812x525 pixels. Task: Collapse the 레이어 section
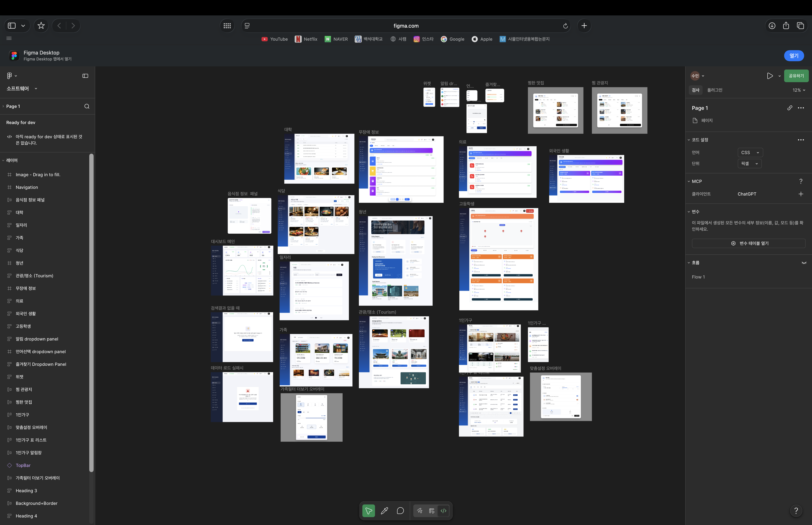3,160
